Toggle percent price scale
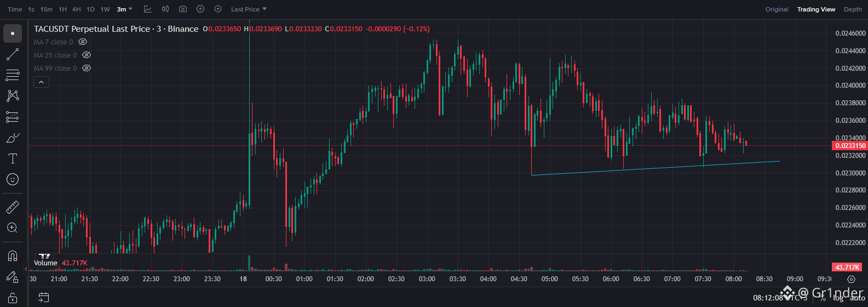Viewport: 868px width, 307px height. [823, 298]
